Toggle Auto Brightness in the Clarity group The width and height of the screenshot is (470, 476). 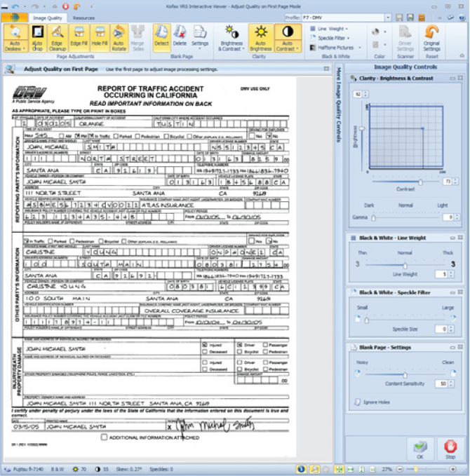tap(261, 38)
